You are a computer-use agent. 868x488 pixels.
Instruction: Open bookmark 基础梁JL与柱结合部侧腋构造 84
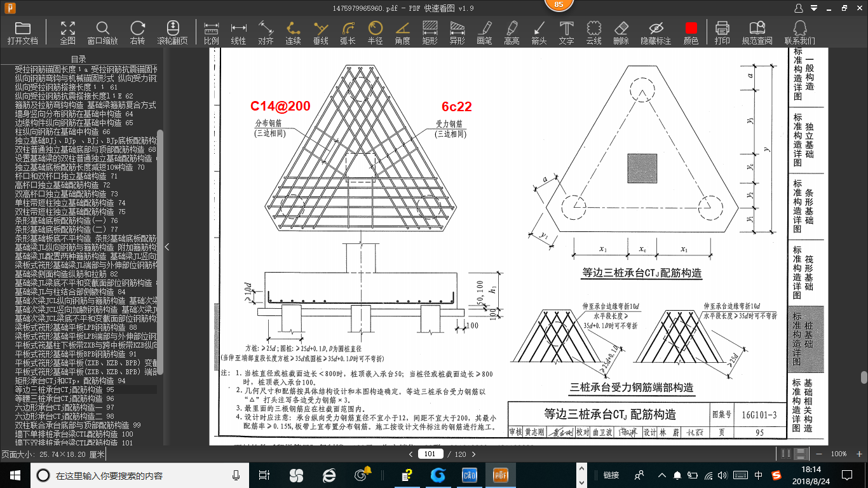pyautogui.click(x=70, y=292)
